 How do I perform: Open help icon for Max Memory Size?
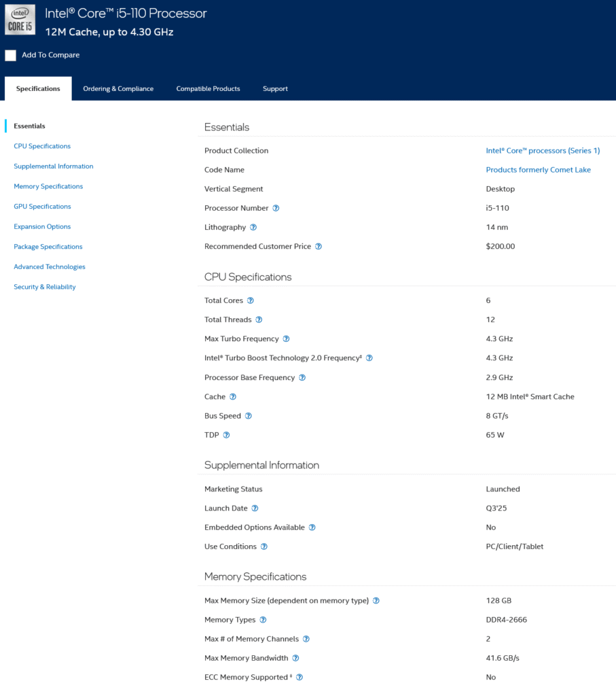pos(376,601)
